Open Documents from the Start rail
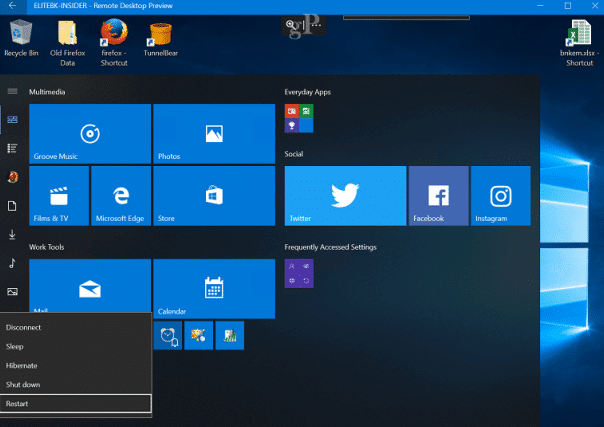604x427 pixels. pos(12,206)
